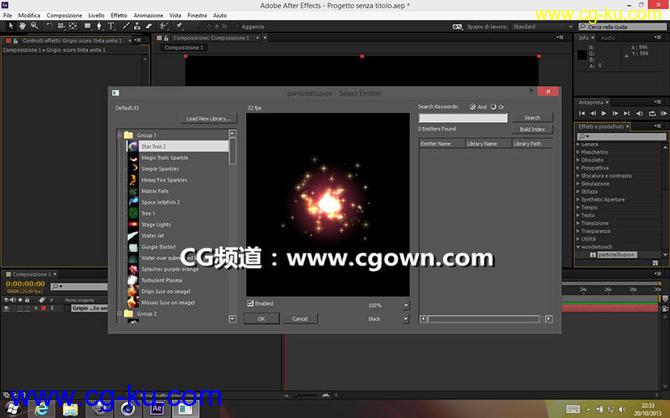Select the Turbulent Plasma emitter

pos(162,280)
